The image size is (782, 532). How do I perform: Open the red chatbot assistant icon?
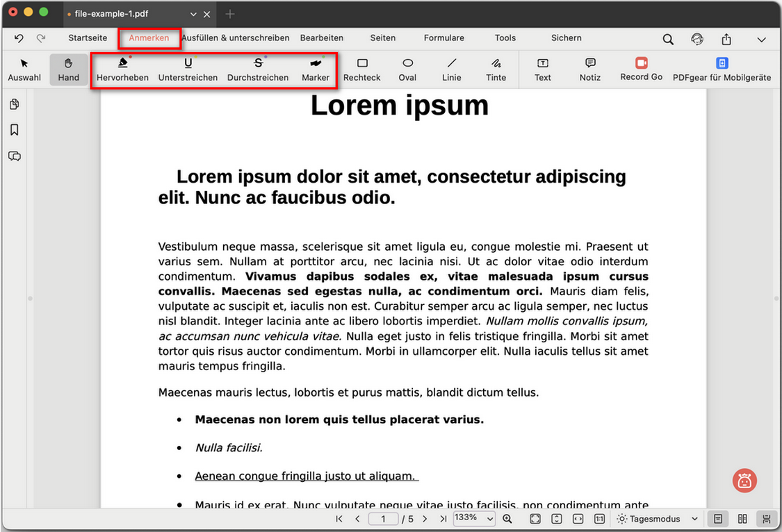pyautogui.click(x=744, y=480)
